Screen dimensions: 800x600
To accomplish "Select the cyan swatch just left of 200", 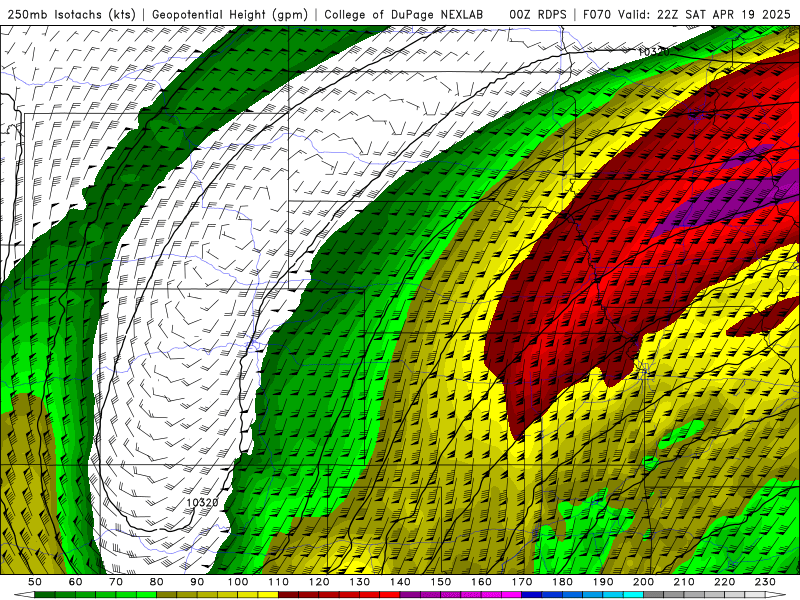I will click(x=633, y=595).
